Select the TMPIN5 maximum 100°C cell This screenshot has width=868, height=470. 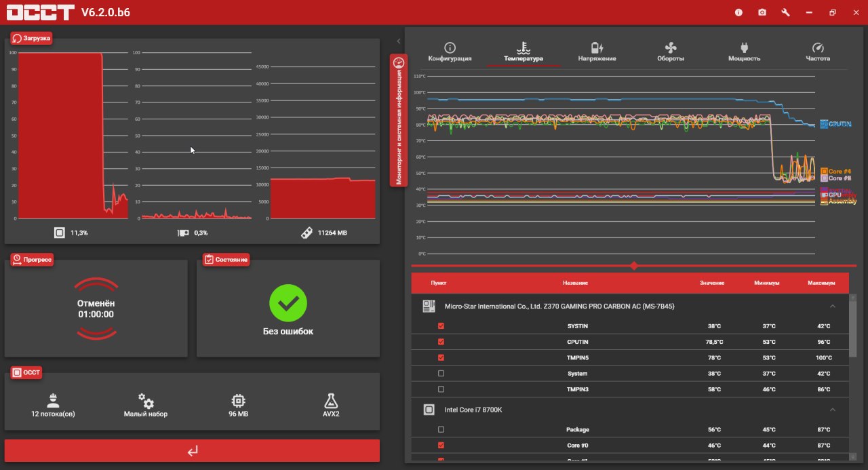pyautogui.click(x=823, y=357)
